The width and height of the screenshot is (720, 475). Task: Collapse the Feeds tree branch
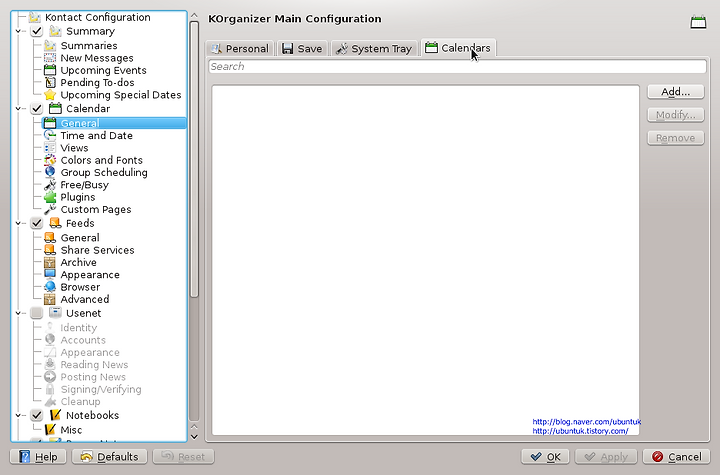click(x=18, y=223)
